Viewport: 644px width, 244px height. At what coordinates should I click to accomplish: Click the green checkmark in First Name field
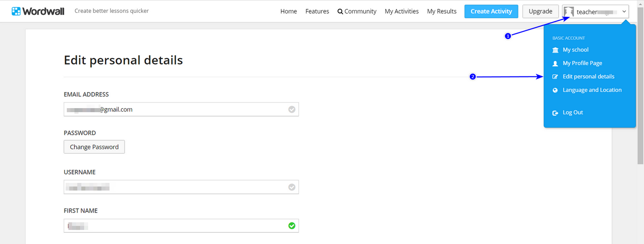click(292, 226)
